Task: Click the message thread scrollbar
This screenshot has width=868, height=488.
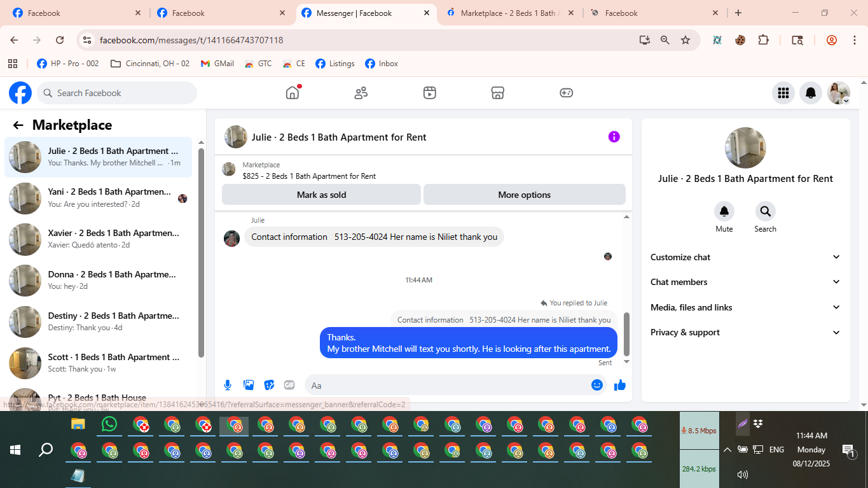Action: [x=626, y=334]
